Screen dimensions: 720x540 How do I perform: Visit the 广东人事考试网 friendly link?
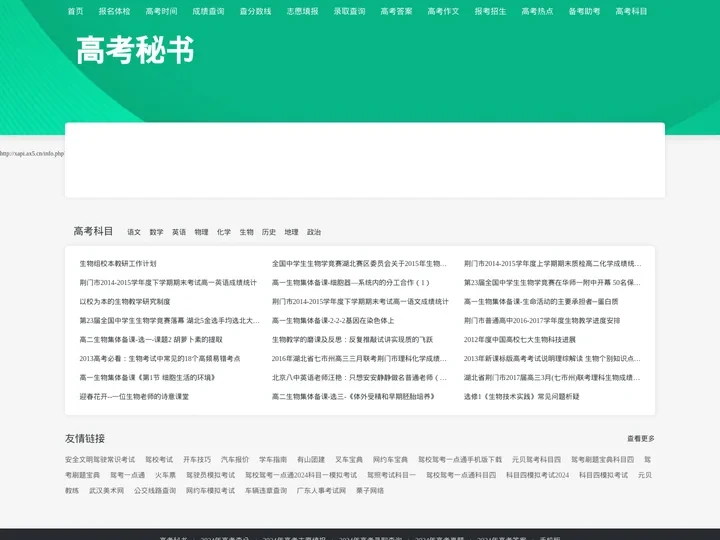point(321,491)
